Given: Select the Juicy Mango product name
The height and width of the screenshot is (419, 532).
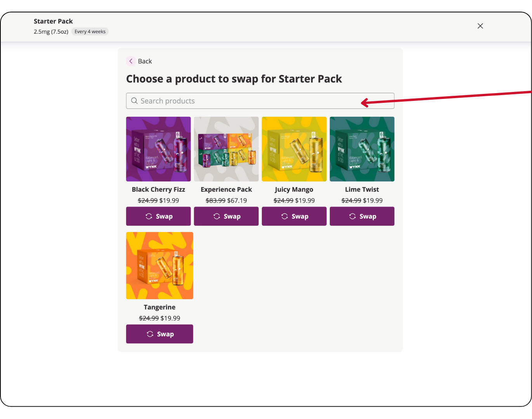Looking at the screenshot, I should (294, 189).
